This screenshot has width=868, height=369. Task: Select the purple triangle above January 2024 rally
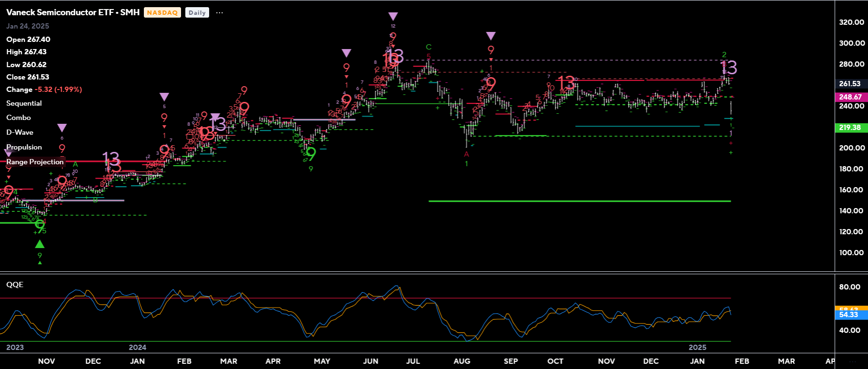coord(164,97)
